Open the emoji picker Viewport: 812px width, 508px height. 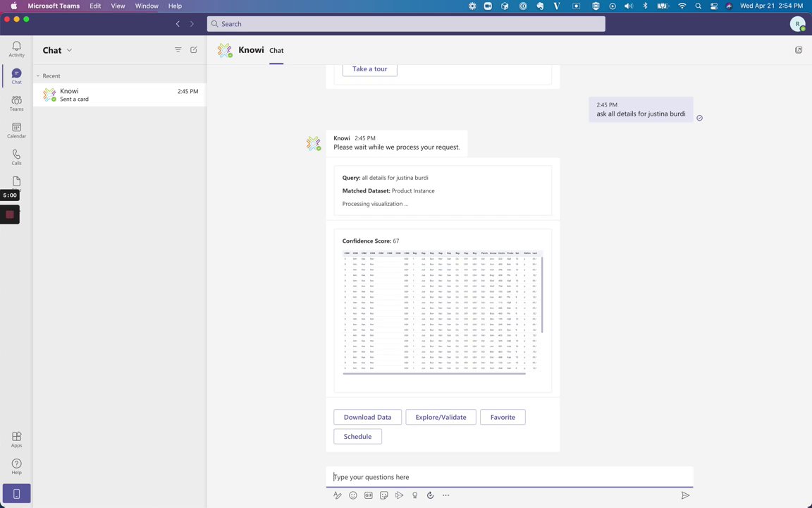(353, 495)
